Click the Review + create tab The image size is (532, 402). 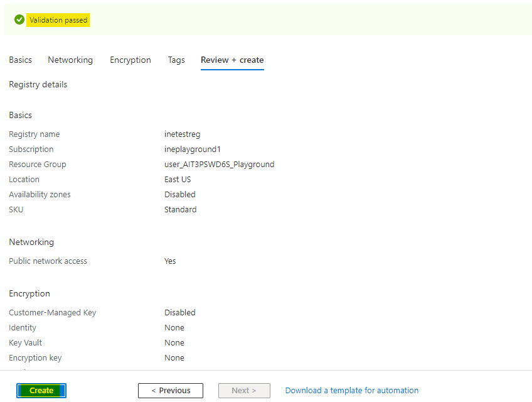click(232, 60)
